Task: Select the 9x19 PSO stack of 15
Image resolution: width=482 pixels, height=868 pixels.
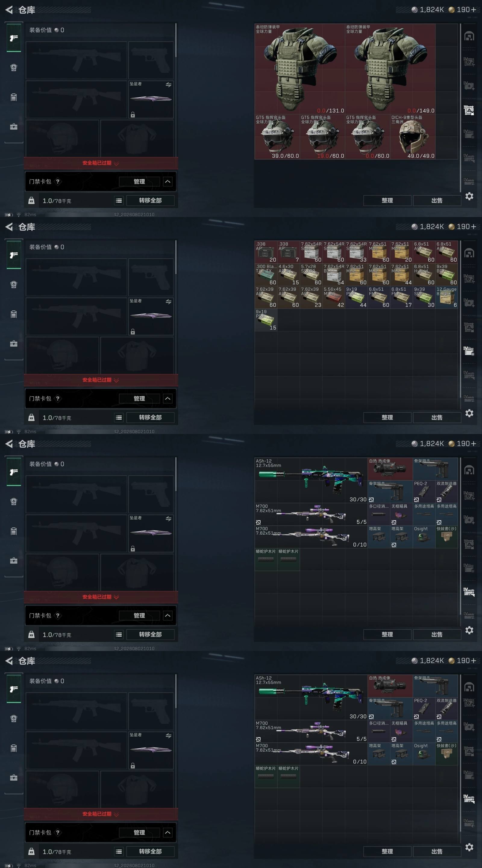Action: (x=266, y=320)
